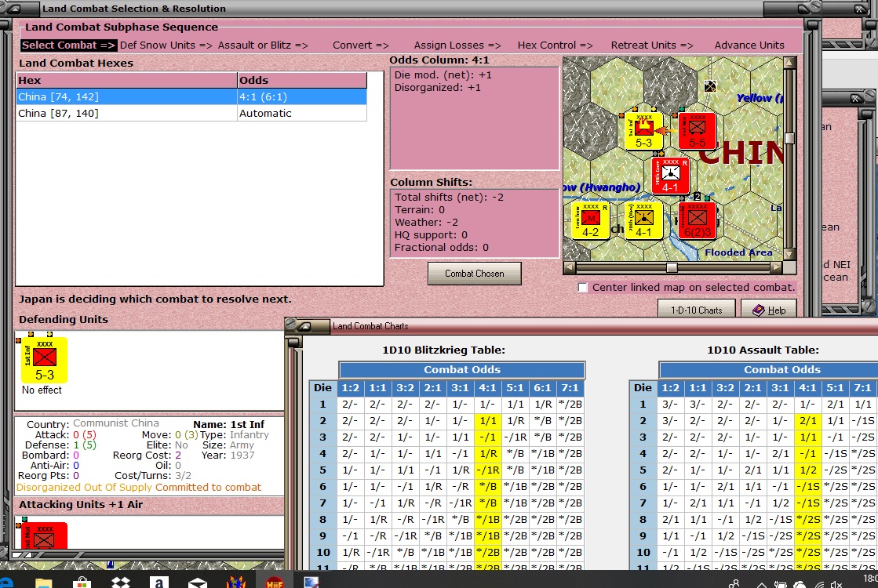Pick the red 4-1 garrison counter on the map
Viewport: 878px width, 588px height.
670,176
